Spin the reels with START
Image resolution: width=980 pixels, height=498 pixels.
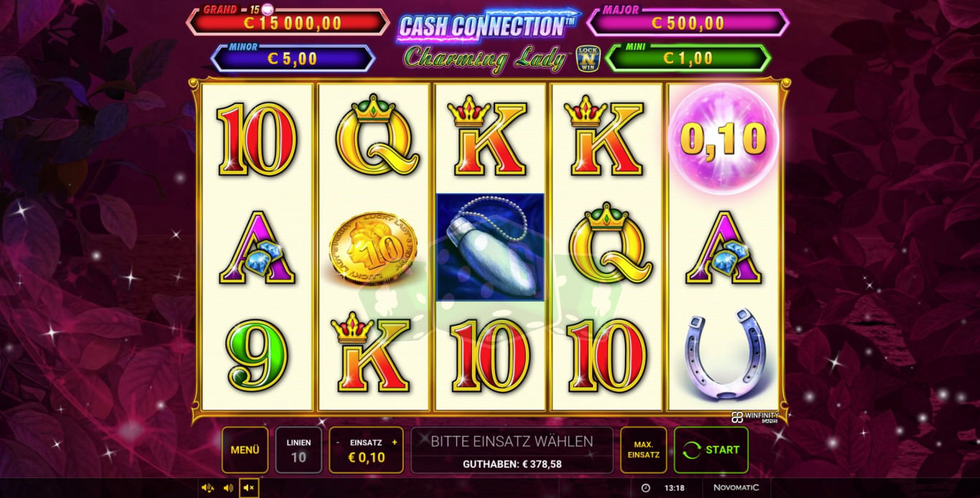tap(711, 450)
